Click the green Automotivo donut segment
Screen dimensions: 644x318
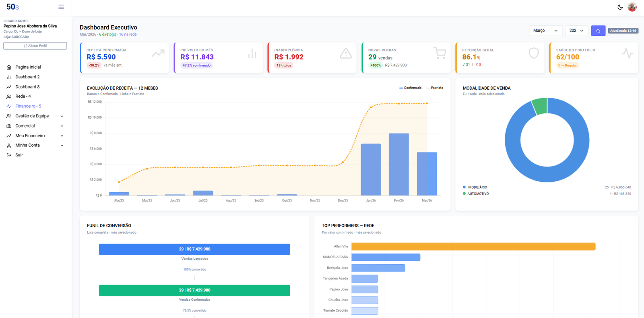(x=540, y=106)
